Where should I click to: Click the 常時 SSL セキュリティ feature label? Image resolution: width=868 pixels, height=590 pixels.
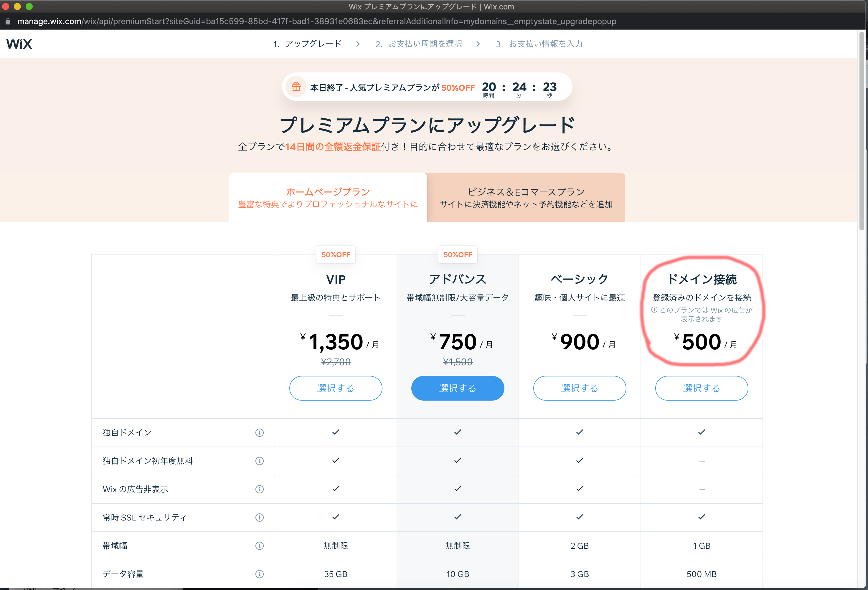(144, 518)
